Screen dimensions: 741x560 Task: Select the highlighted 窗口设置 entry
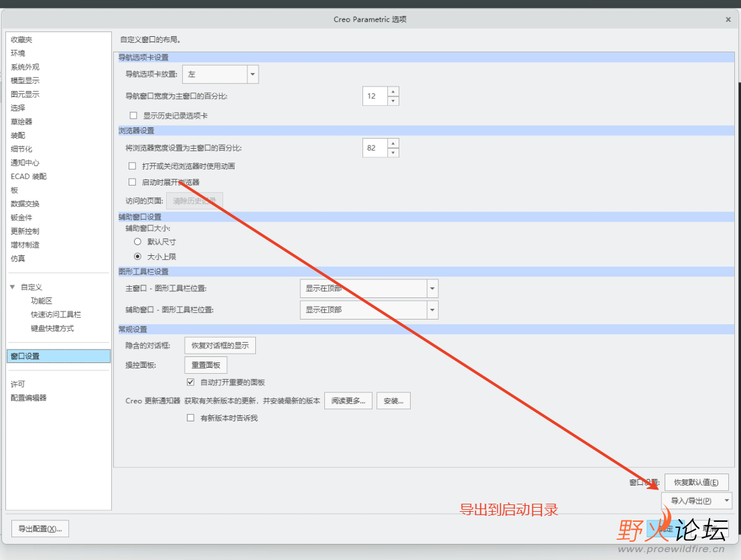tap(58, 356)
